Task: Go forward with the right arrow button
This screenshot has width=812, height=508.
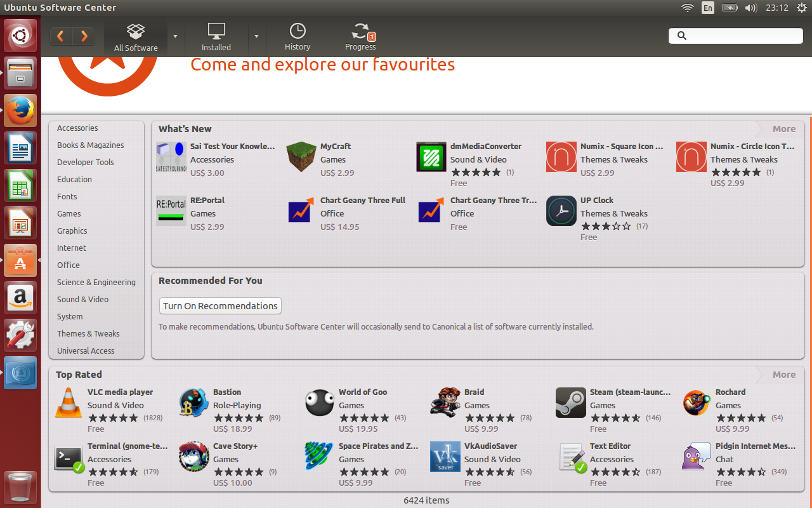Action: pos(84,36)
